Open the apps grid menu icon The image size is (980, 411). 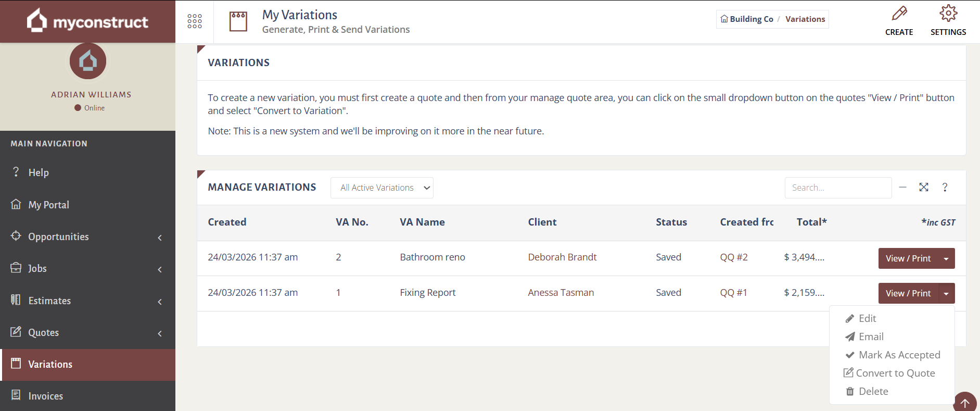pos(195,21)
